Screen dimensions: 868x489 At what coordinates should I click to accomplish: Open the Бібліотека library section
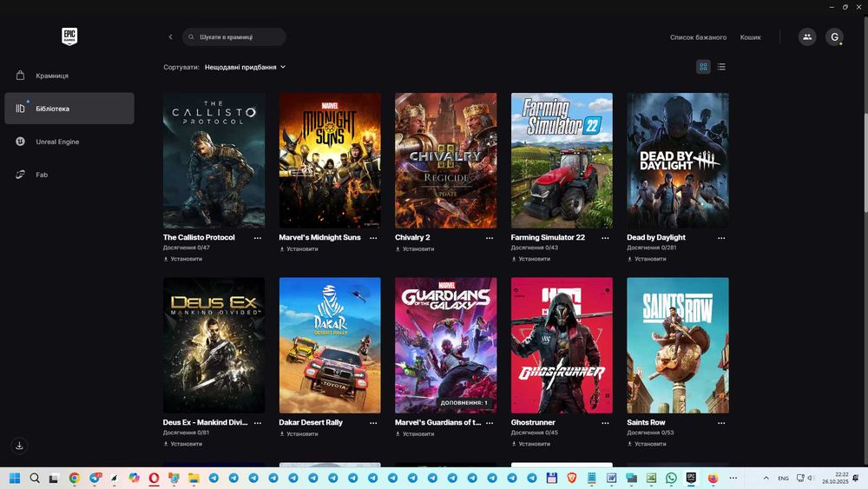[69, 109]
